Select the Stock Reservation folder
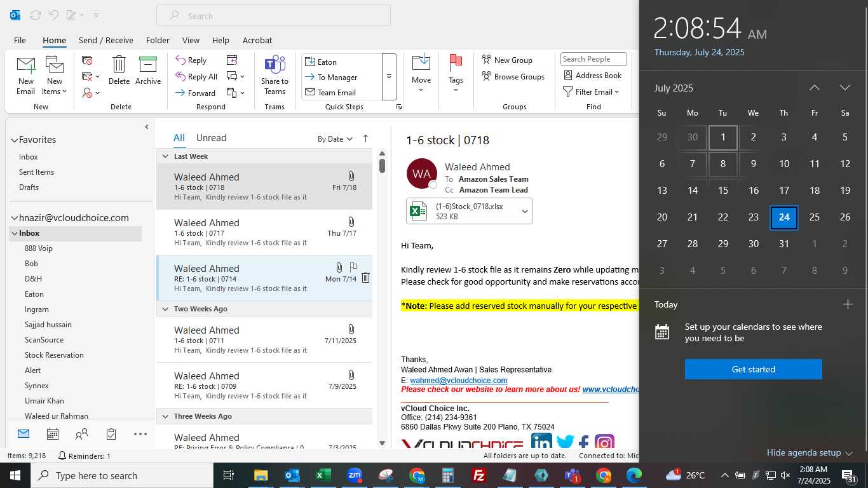868x488 pixels. click(54, 355)
